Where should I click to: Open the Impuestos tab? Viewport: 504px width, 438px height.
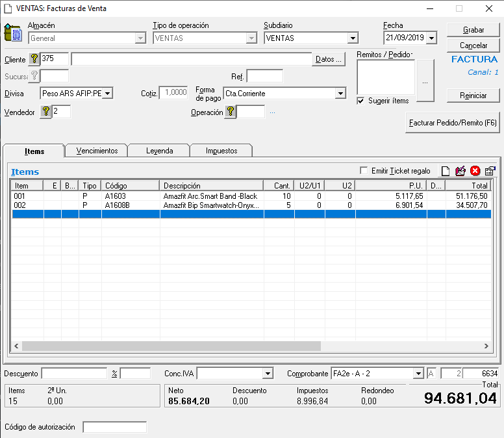point(221,151)
